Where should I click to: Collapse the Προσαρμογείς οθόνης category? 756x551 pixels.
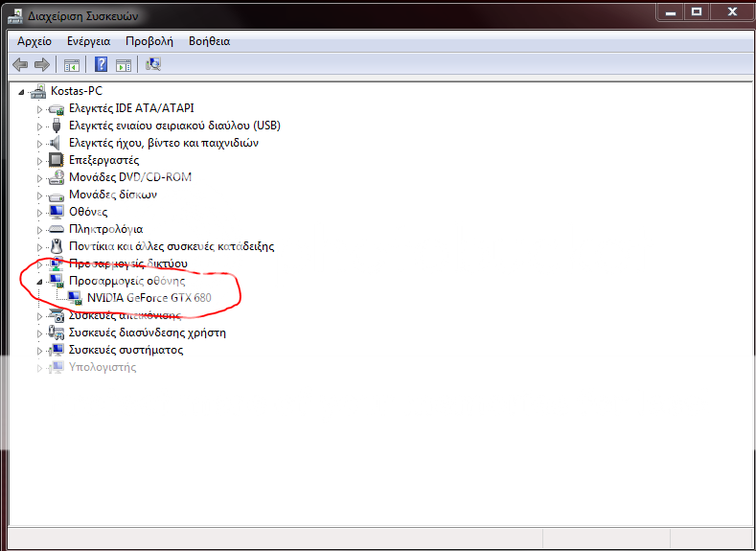[x=40, y=281]
